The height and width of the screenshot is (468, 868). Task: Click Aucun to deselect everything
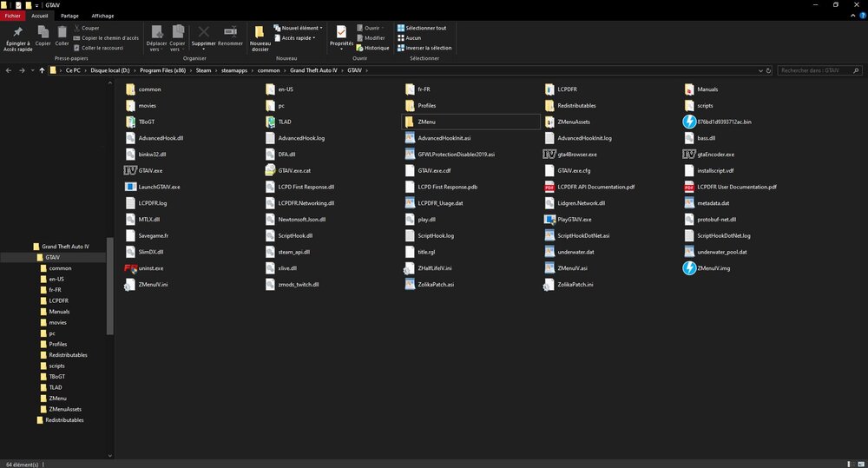(x=409, y=37)
